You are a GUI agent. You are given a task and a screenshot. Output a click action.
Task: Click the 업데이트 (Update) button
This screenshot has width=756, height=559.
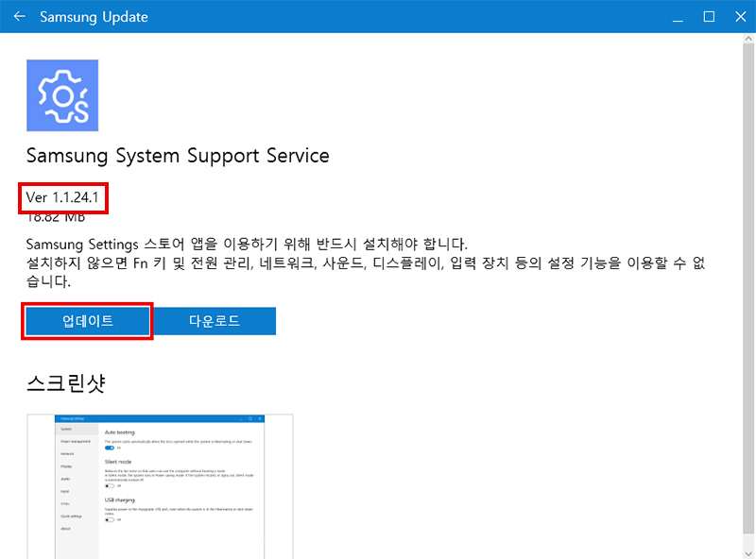87,321
